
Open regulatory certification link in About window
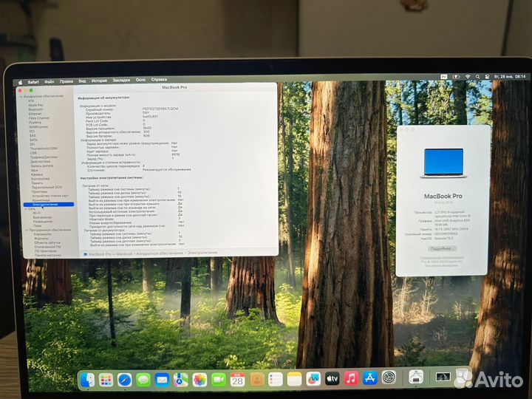tap(442, 258)
